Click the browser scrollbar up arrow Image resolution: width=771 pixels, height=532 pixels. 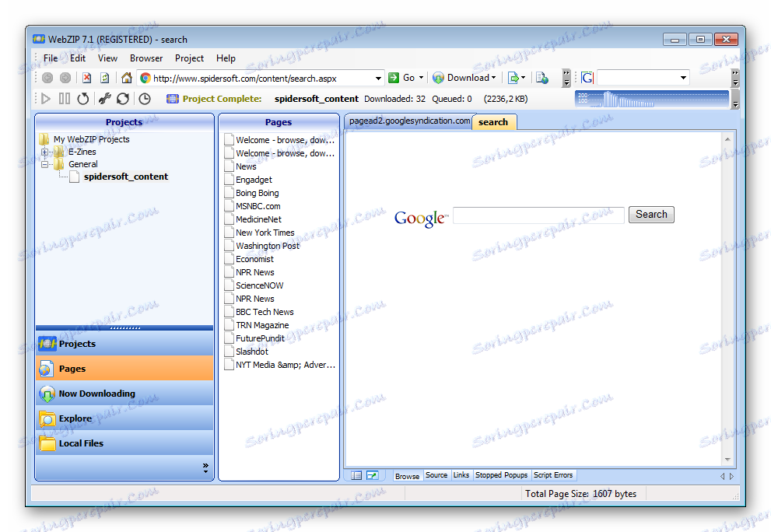(727, 140)
